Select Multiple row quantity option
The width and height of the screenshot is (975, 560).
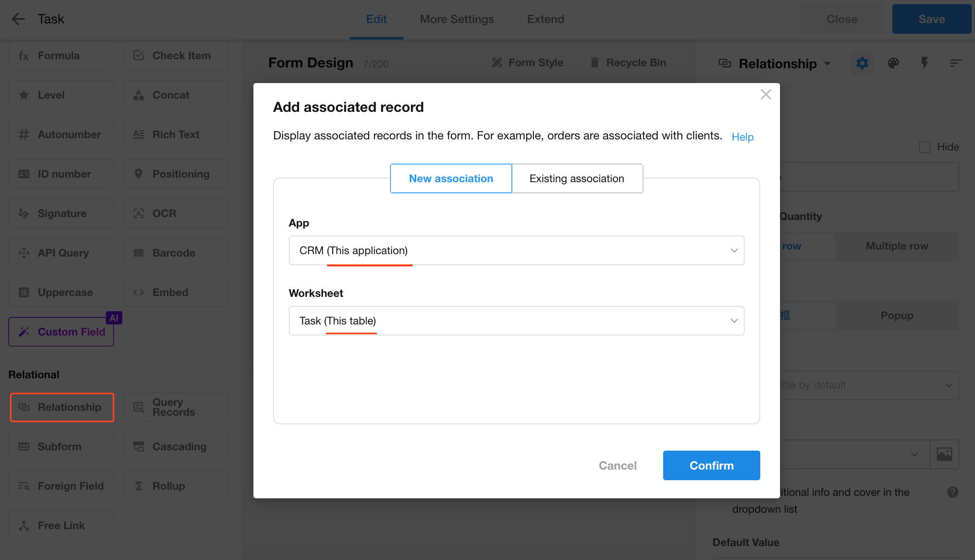(897, 246)
